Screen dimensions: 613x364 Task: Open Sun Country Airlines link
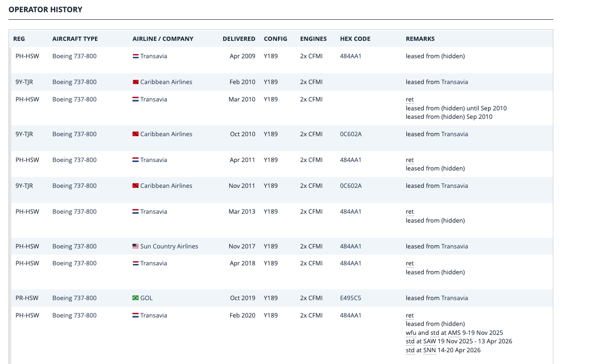169,247
